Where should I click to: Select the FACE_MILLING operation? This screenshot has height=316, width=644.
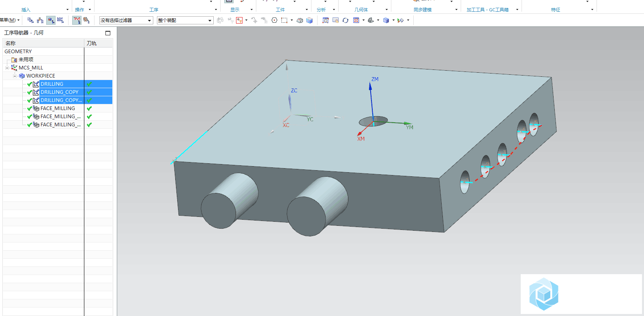pyautogui.click(x=58, y=108)
